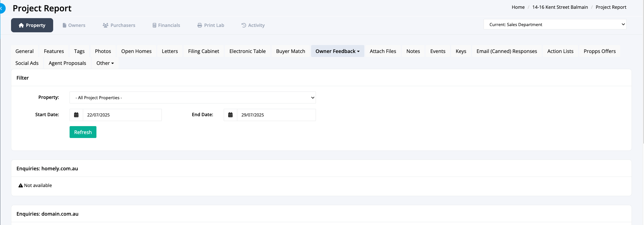Screen dimensions: 644x225
Task: Open the Filing Cabinet sub-tab
Action: point(204,51)
